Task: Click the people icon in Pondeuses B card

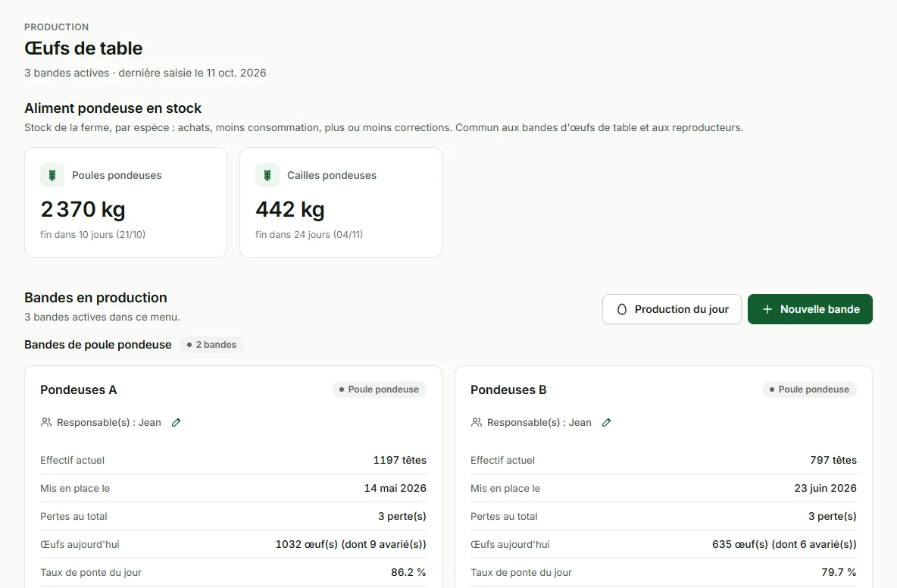Action: point(477,423)
